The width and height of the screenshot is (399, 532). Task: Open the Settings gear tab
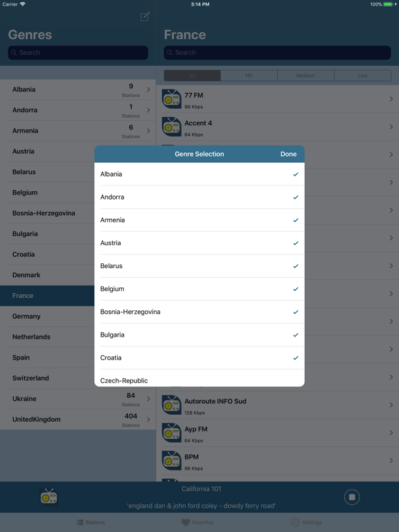(305, 522)
